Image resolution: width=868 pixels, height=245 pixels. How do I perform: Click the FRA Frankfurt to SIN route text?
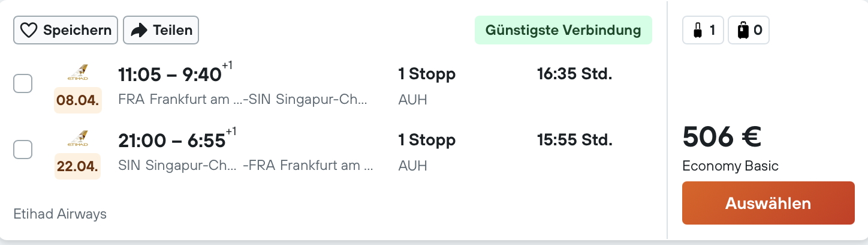(243, 100)
